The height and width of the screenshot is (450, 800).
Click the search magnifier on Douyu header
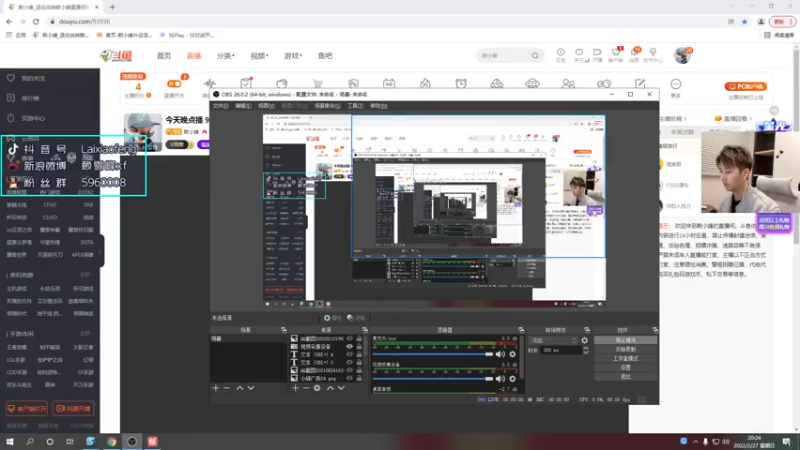point(535,56)
